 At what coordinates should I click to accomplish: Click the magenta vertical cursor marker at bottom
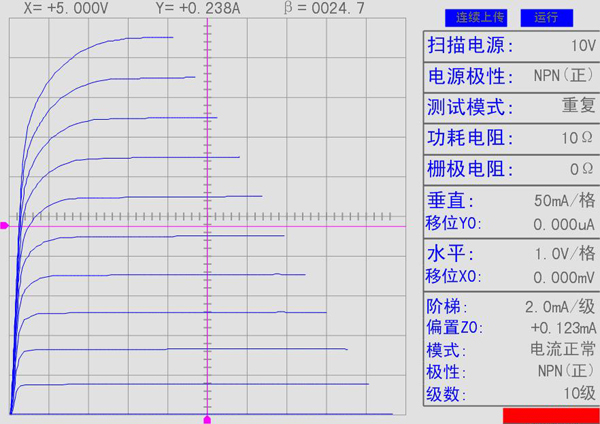(207, 418)
